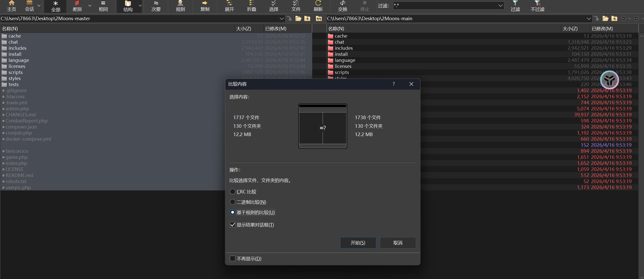The height and width of the screenshot is (279, 644).
Task: Select the language folder in right pane
Action: point(345,60)
